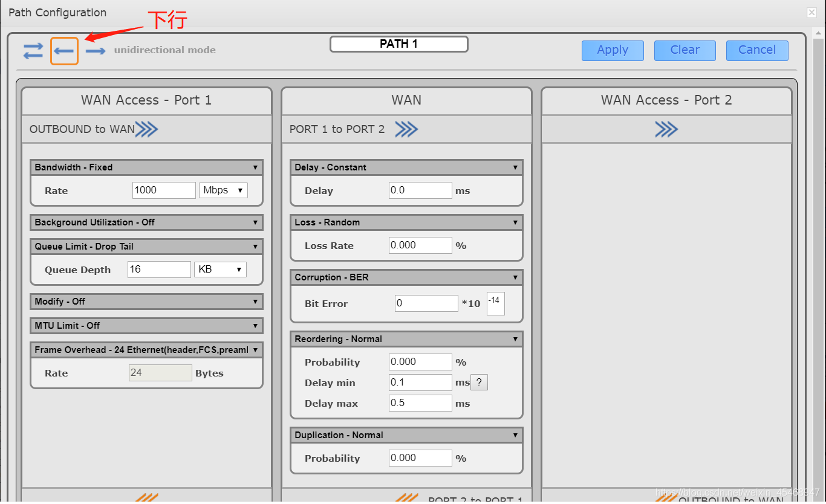Image resolution: width=826 pixels, height=504 pixels.
Task: Select right-pointing unidirectional arrow icon
Action: pyautogui.click(x=96, y=51)
